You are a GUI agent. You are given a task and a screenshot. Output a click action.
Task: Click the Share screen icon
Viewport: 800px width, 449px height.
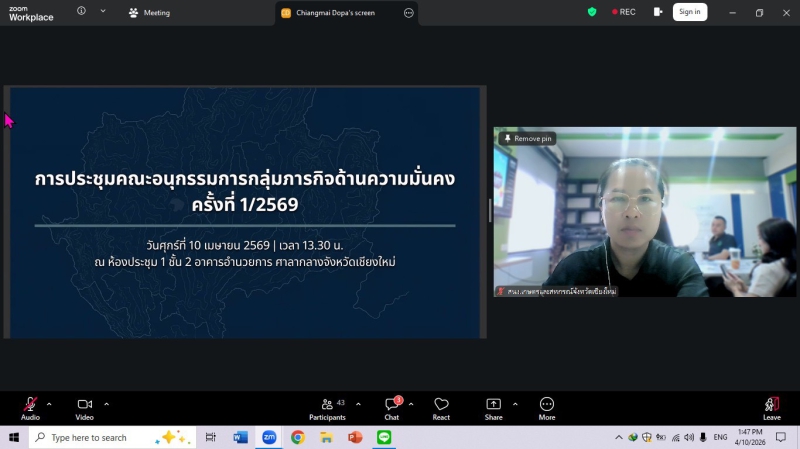[x=494, y=405]
